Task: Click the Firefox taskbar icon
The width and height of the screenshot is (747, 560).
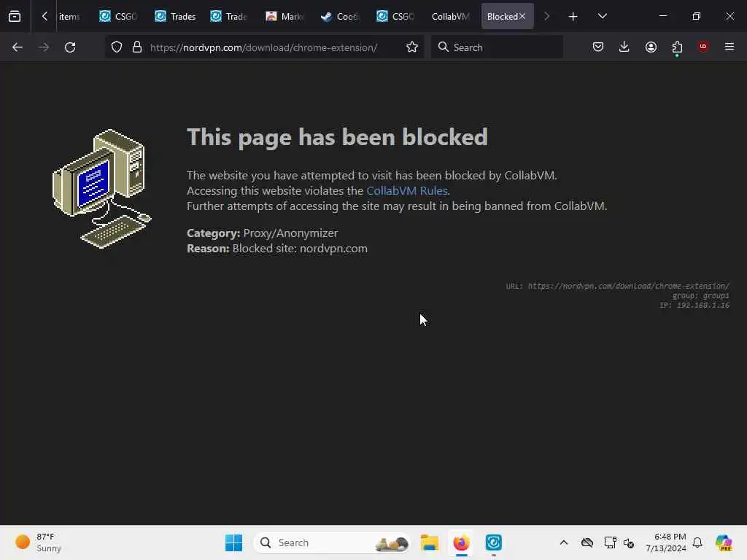Action: [461, 542]
